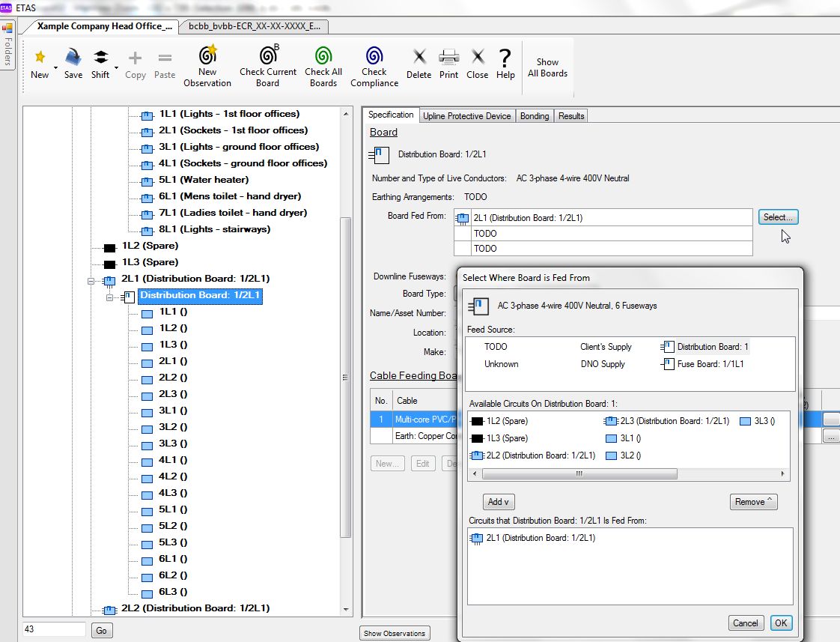Collapse the selected Distribution Board: 1/2L1 node
The width and height of the screenshot is (840, 642).
click(x=109, y=297)
